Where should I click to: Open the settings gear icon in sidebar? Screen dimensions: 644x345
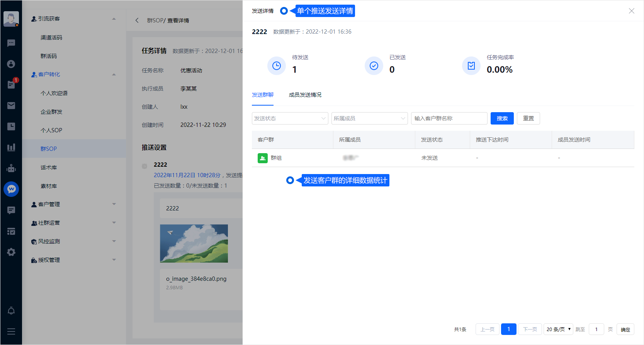click(x=11, y=252)
